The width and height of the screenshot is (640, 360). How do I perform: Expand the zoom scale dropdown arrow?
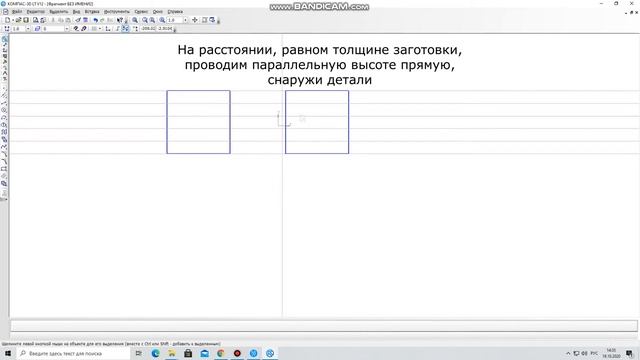(186, 20)
